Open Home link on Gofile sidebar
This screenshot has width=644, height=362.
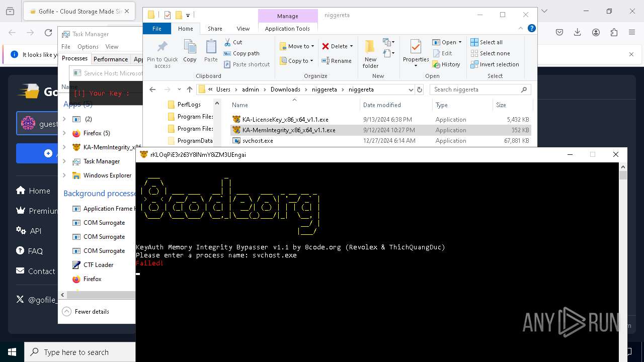pos(33,191)
